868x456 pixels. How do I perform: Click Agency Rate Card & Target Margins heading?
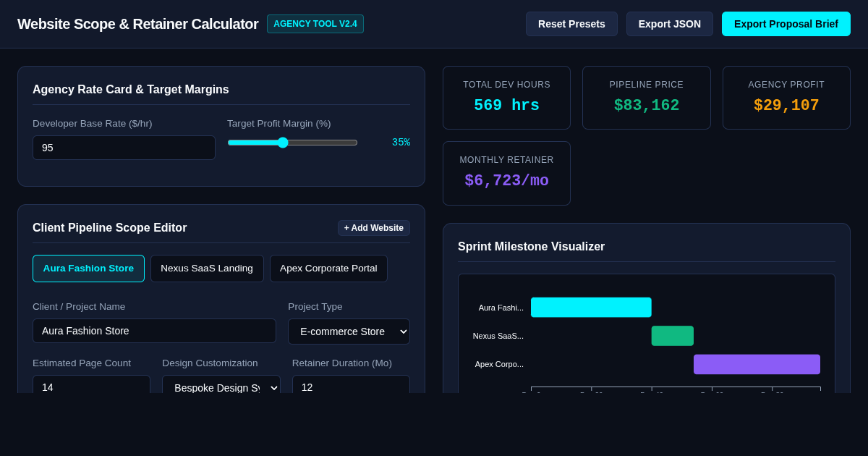tap(131, 90)
